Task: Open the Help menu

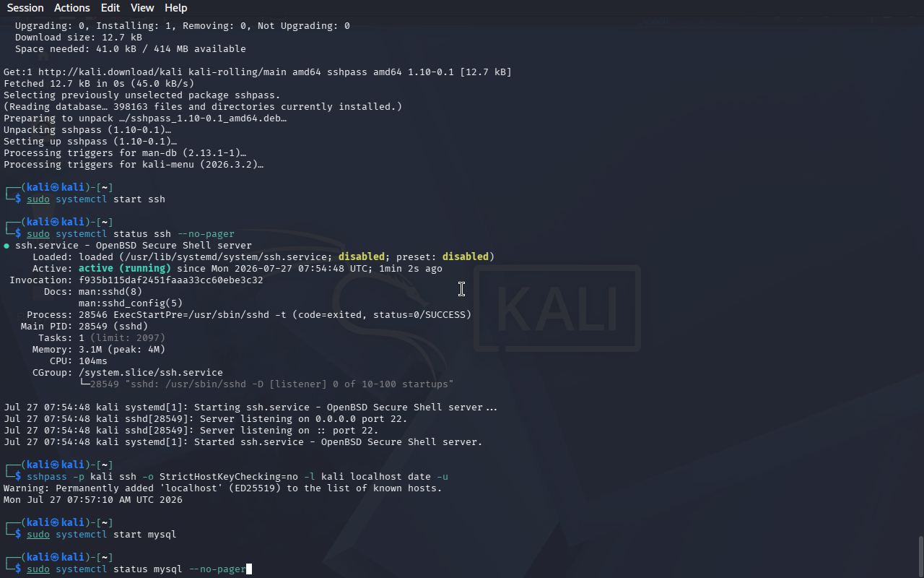Action: tap(176, 8)
